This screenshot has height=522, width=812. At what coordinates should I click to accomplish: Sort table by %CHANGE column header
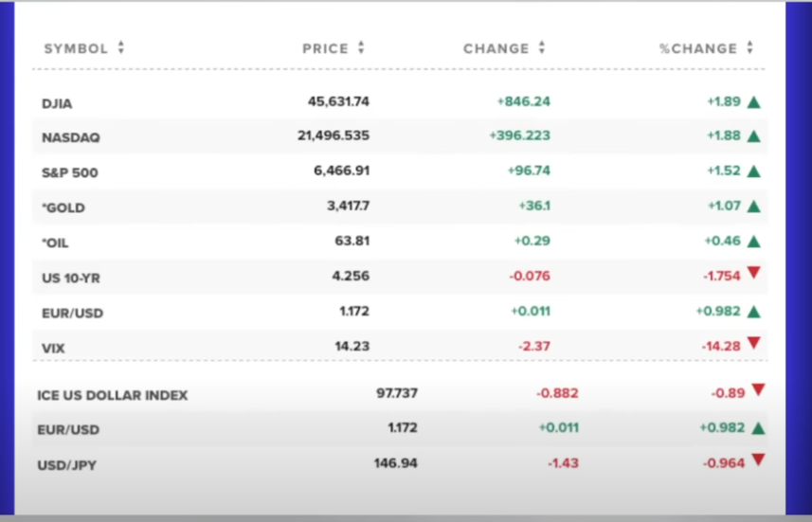point(697,48)
